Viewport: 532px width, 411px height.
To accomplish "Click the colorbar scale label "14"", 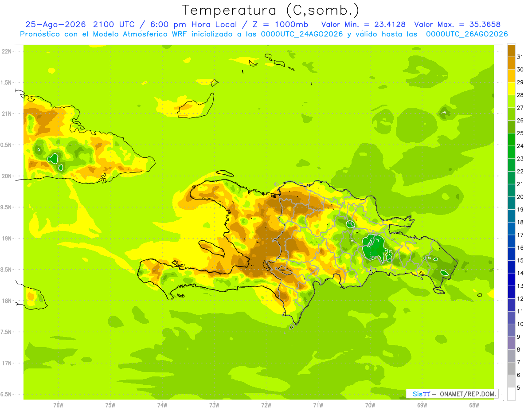I will coord(520,273).
